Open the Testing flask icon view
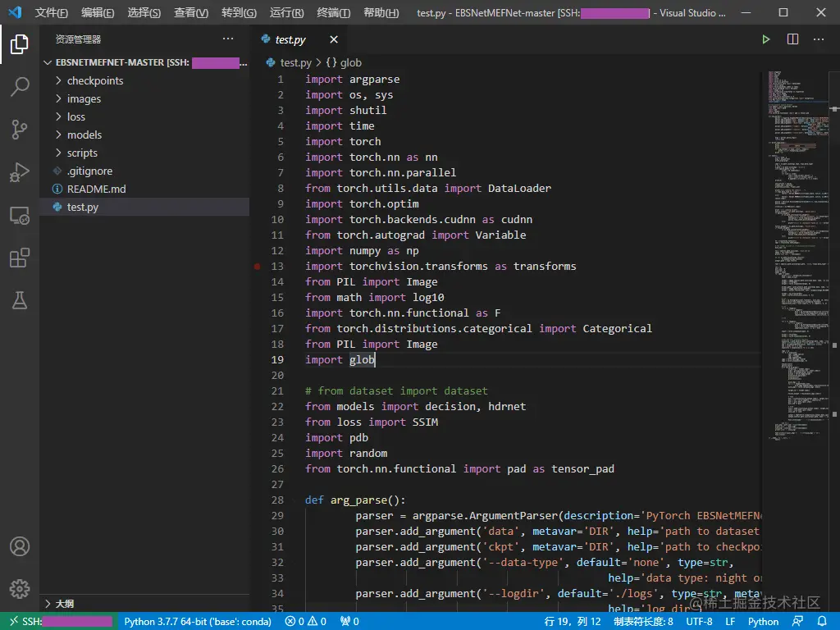This screenshot has height=630, width=840. click(20, 301)
